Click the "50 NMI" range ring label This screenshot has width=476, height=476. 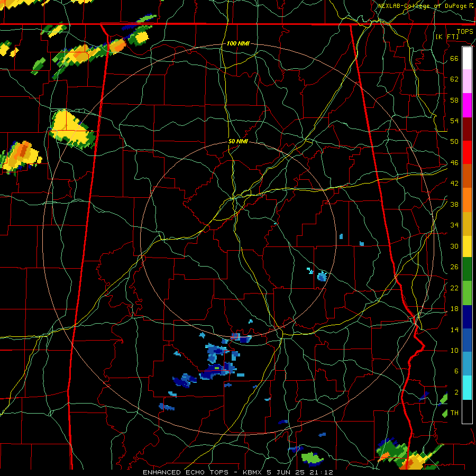(238, 141)
